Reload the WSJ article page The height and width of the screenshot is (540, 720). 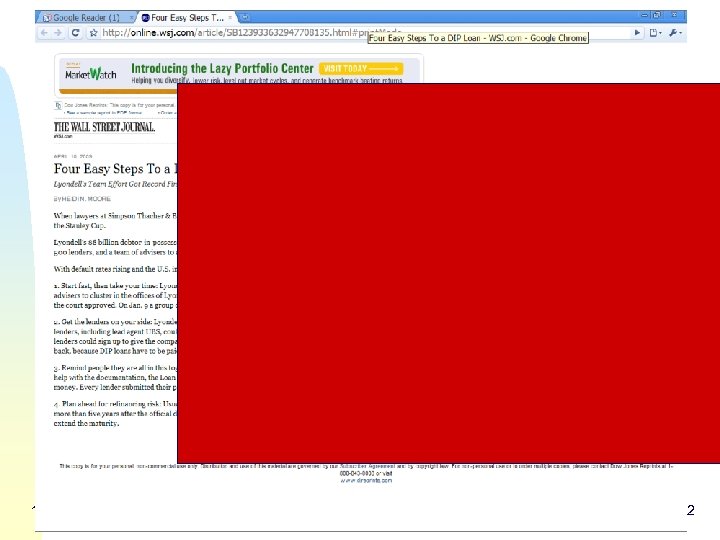click(x=75, y=33)
